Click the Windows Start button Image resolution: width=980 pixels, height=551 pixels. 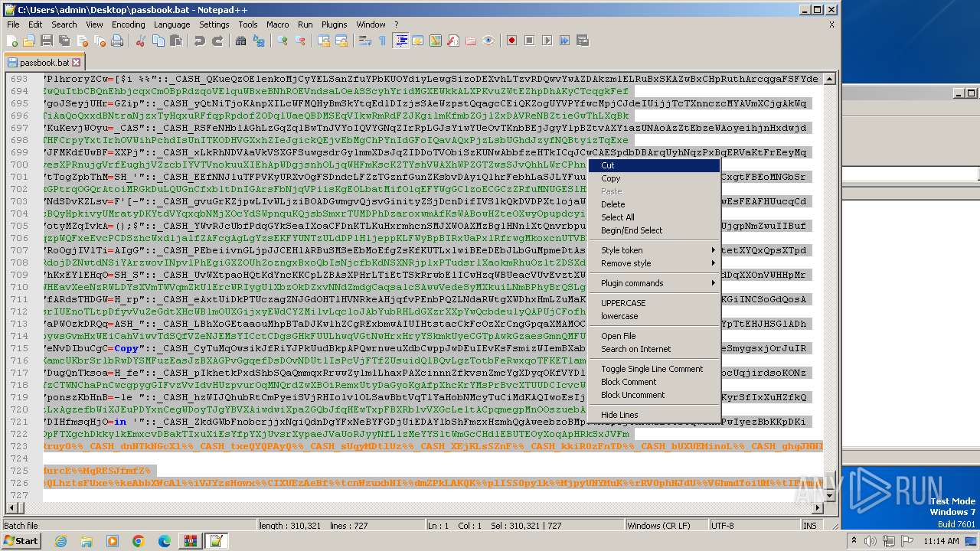21,540
